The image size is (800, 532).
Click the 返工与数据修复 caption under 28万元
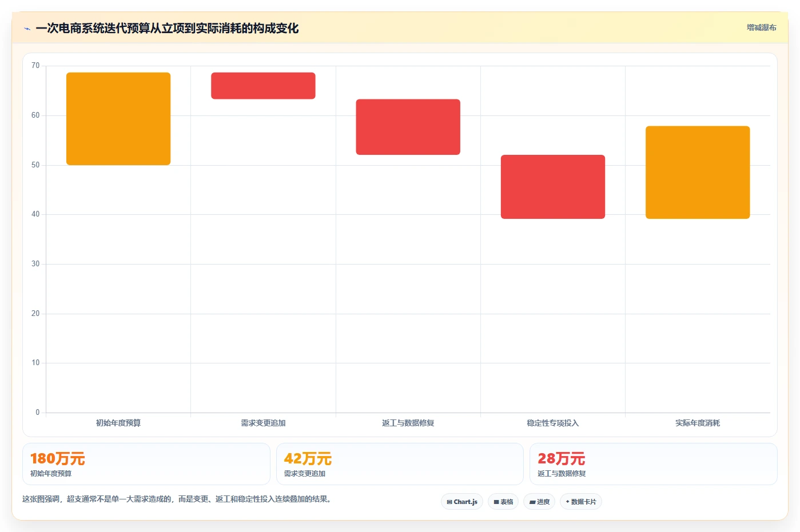point(562,474)
